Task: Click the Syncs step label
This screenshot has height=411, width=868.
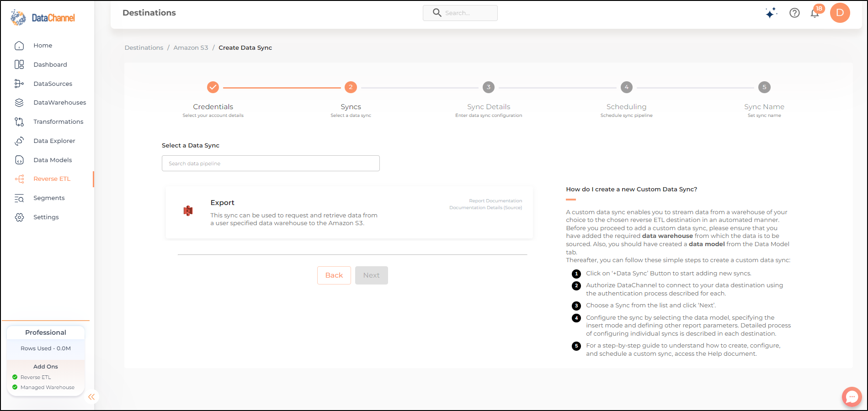Action: click(x=351, y=107)
